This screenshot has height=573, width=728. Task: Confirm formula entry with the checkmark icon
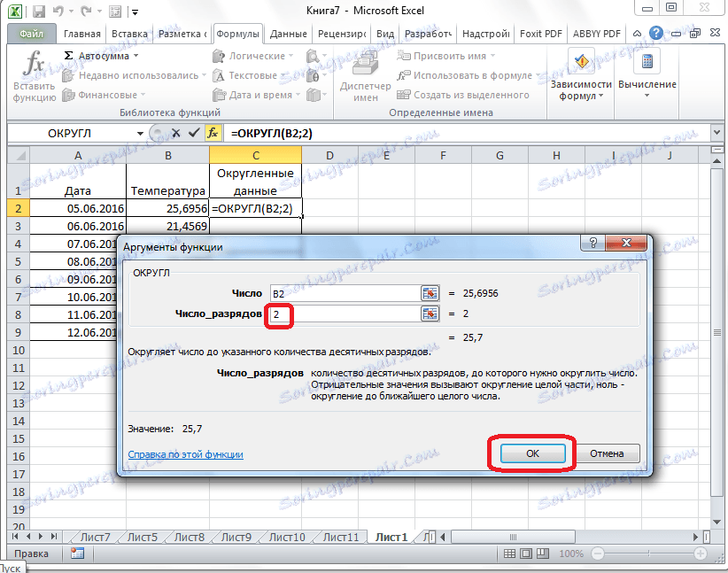194,133
